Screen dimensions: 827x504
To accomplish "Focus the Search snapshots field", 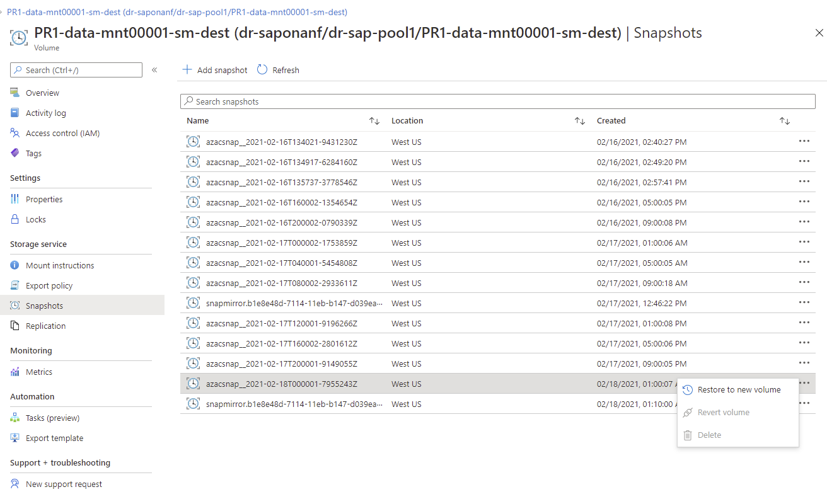I will [498, 101].
